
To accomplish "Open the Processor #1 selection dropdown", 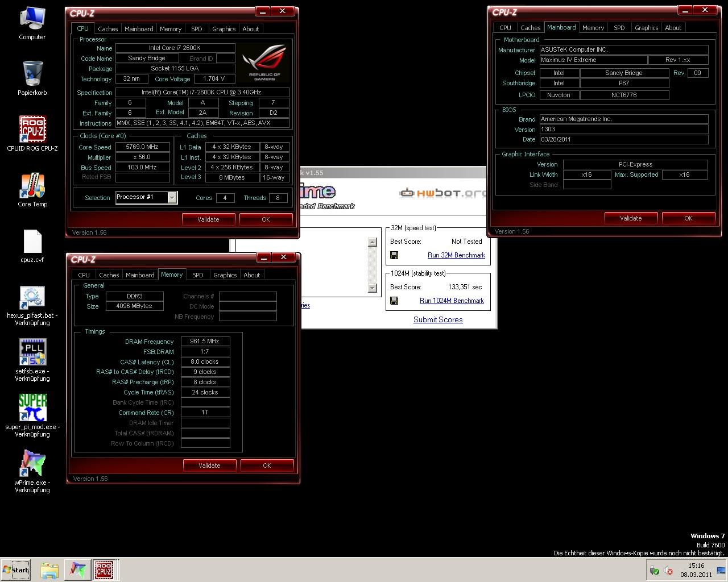I will [172, 197].
